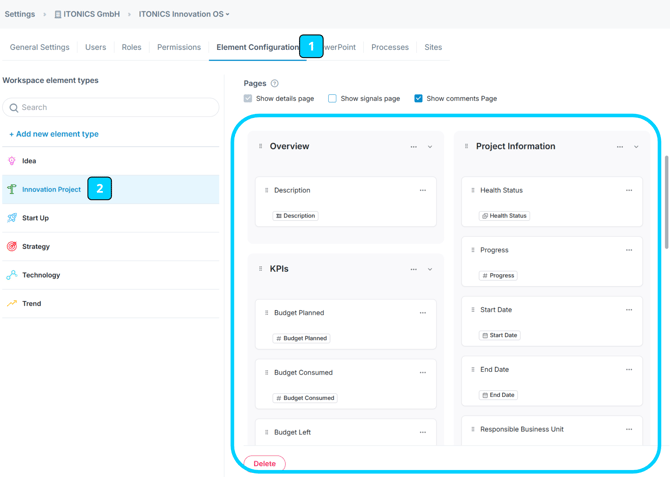This screenshot has width=670, height=477.
Task: Click the Start Up rocket icon
Action: pos(12,218)
